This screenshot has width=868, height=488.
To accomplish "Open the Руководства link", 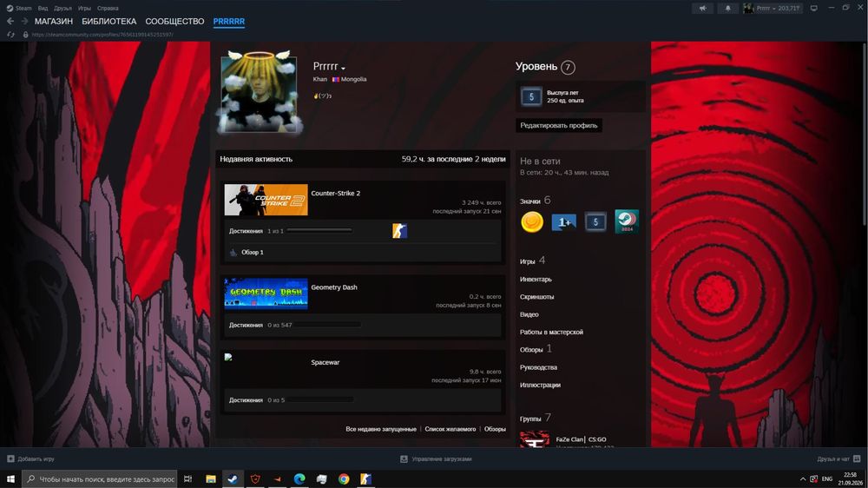I will [x=538, y=367].
